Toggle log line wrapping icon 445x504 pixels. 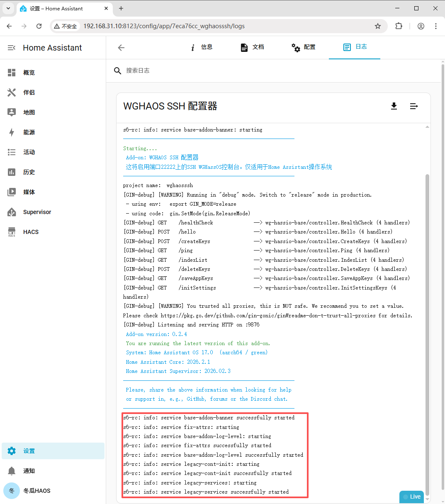pyautogui.click(x=414, y=106)
